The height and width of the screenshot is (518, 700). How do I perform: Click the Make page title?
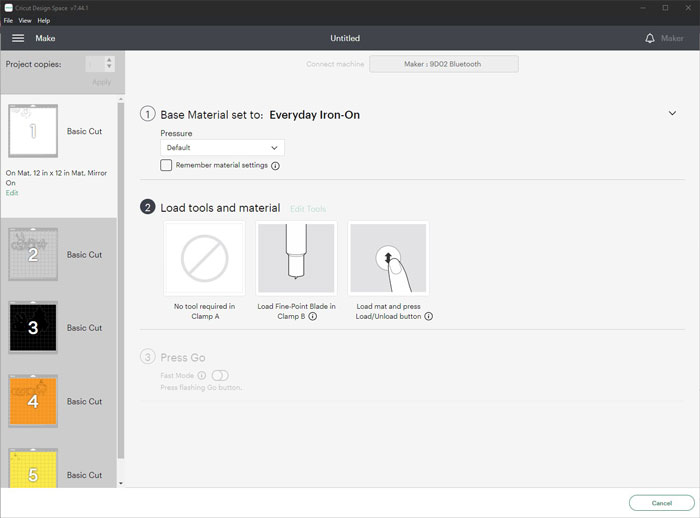click(x=45, y=38)
